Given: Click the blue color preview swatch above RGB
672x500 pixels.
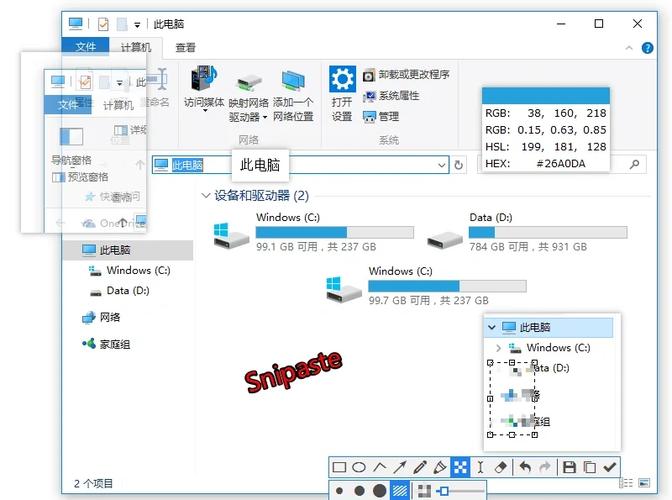Looking at the screenshot, I should click(x=546, y=96).
